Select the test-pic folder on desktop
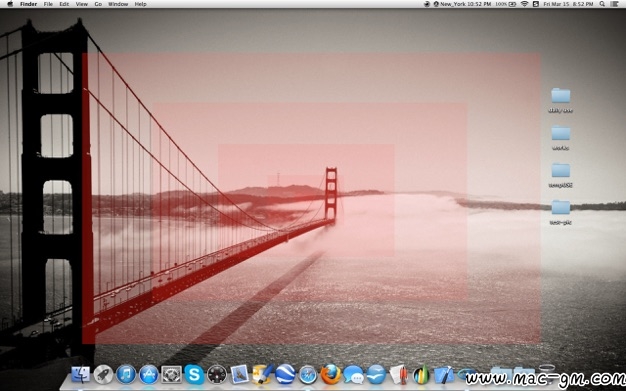 click(x=561, y=212)
